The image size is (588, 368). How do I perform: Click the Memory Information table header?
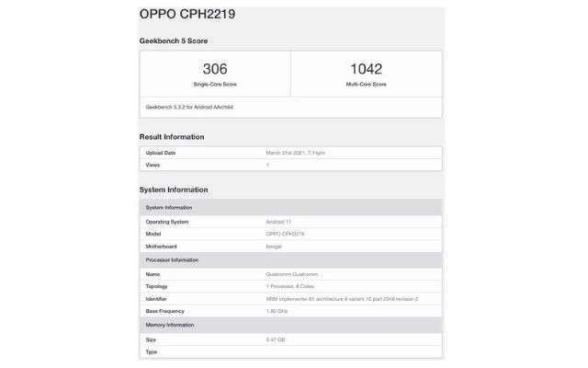pyautogui.click(x=290, y=325)
